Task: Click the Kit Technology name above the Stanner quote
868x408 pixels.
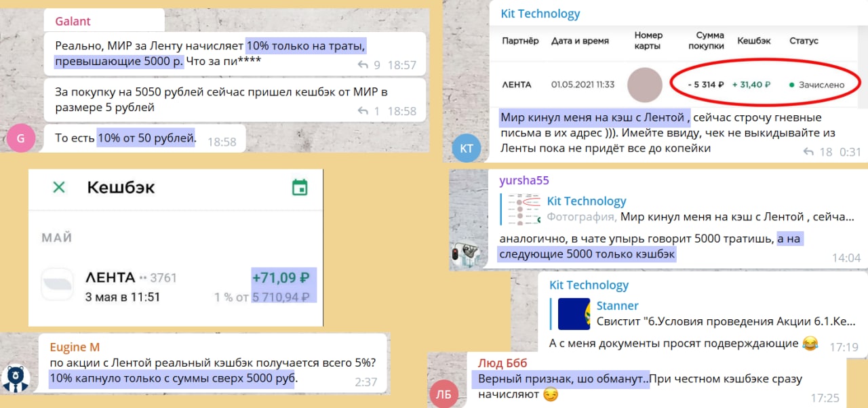Action: [589, 285]
